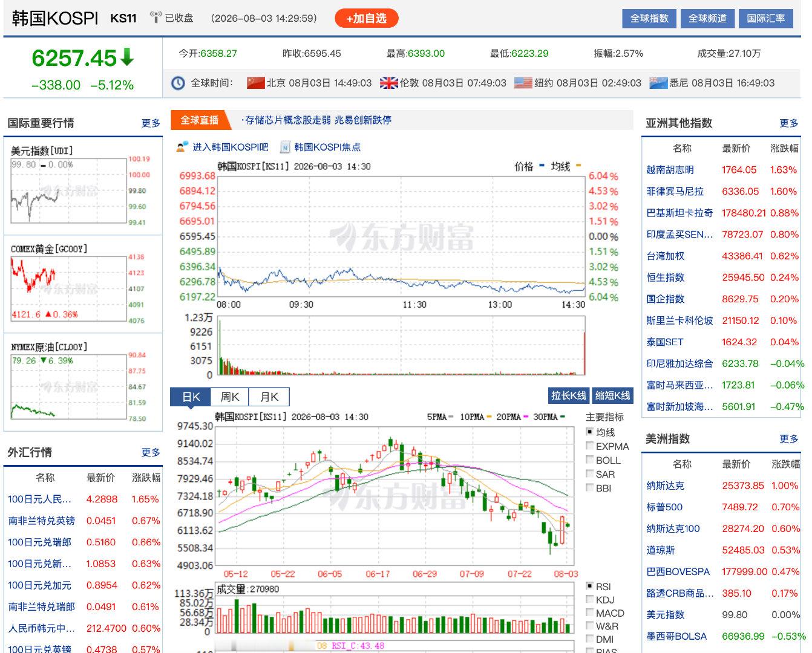812x653 pixels.
Task: Click the 韩国KOSPI焦点 news document icon
Action: click(285, 147)
